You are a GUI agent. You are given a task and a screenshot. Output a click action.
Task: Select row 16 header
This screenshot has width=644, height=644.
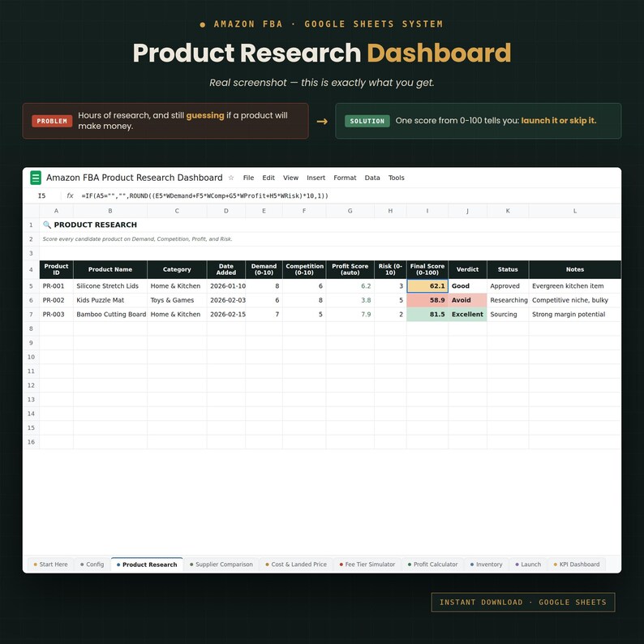tap(31, 442)
